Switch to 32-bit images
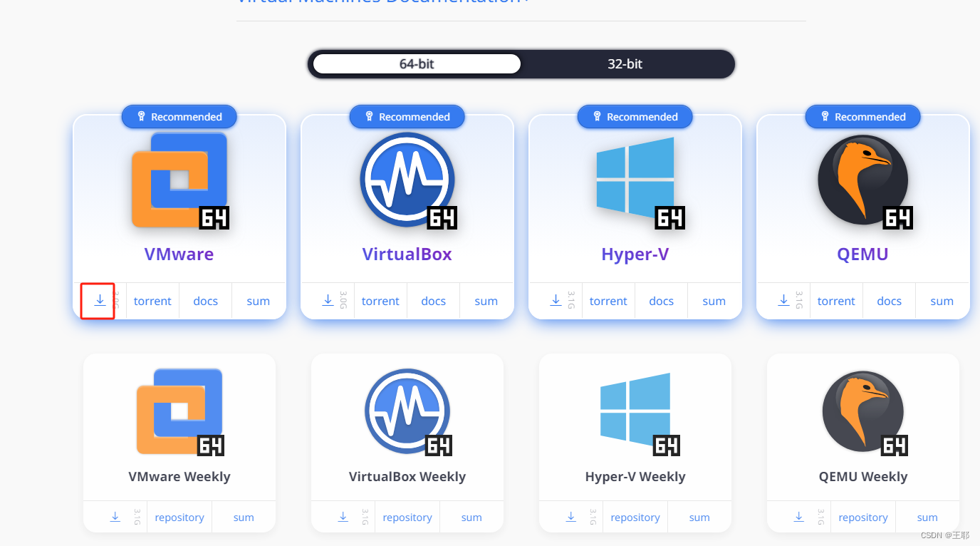Viewport: 980px width, 546px height. click(x=625, y=63)
